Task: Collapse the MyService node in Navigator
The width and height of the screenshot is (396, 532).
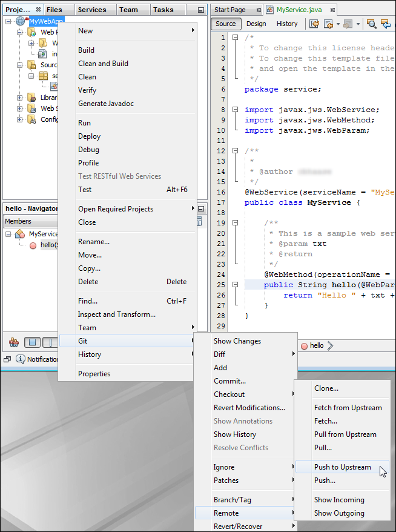Action: [8, 234]
